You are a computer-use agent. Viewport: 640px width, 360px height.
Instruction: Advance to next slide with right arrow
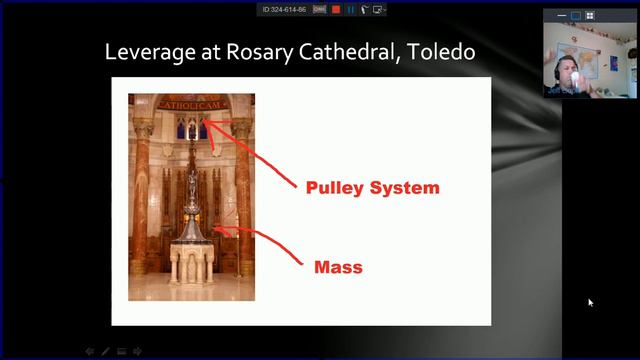[138, 351]
